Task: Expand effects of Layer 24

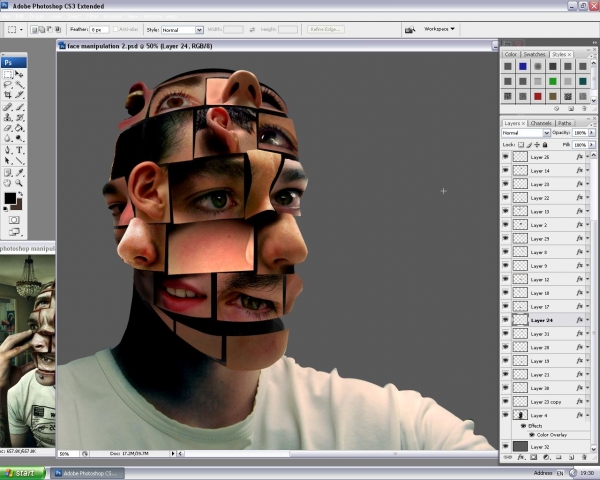Action: click(588, 320)
